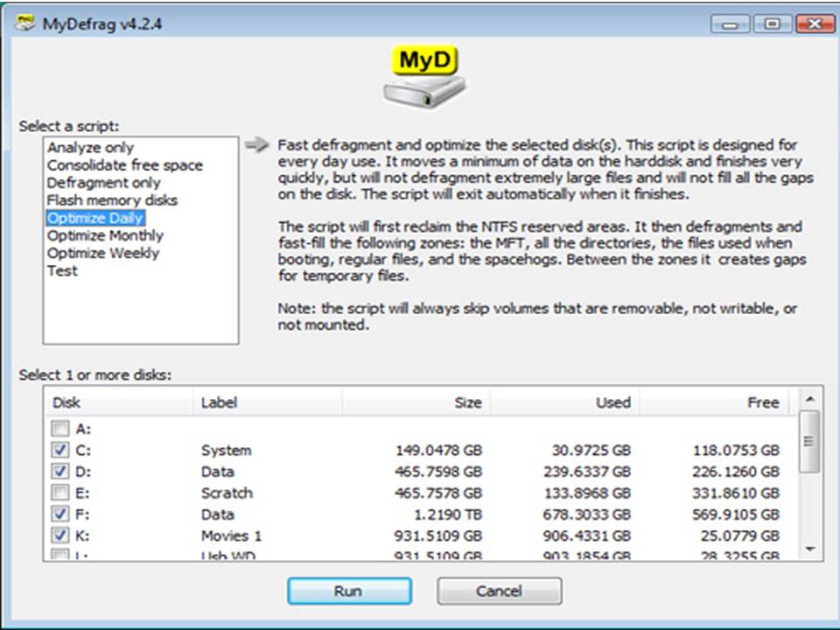Click the disk list scrollbar thumb

809,441
